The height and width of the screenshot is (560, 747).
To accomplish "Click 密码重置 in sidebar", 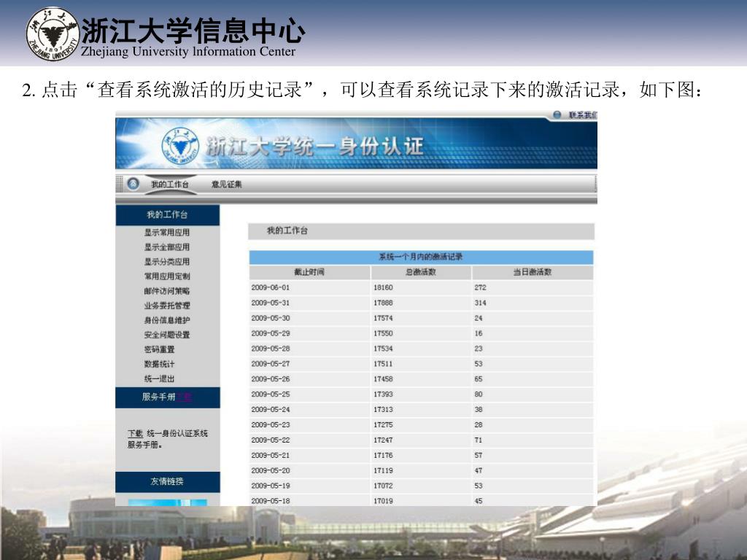I will (159, 349).
